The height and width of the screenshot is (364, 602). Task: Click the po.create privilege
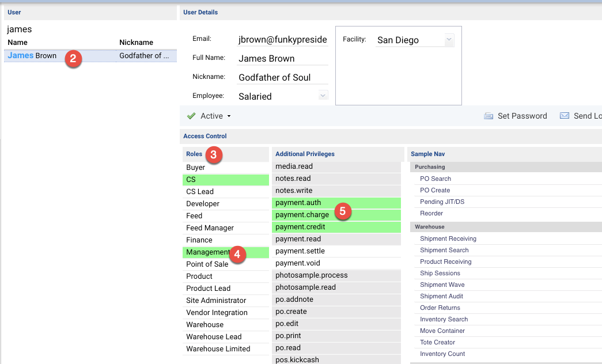click(336, 312)
